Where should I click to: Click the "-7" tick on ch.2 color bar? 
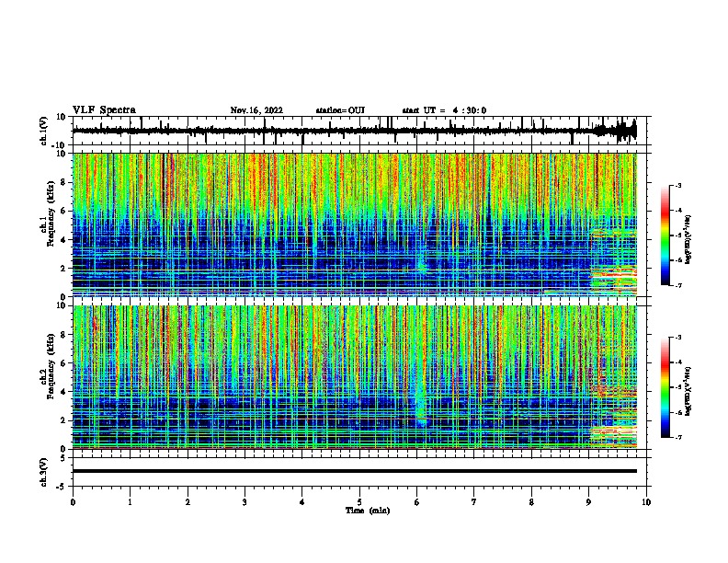pos(678,437)
